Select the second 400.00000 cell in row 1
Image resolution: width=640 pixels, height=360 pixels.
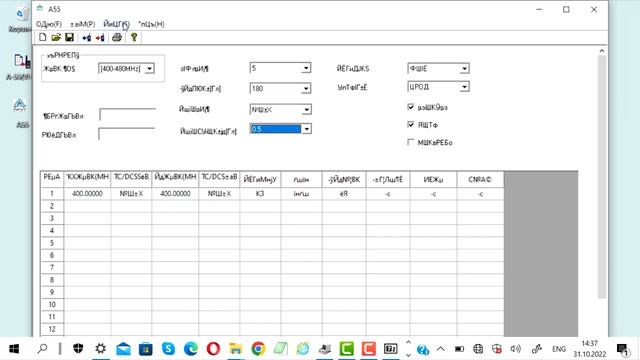(x=176, y=193)
